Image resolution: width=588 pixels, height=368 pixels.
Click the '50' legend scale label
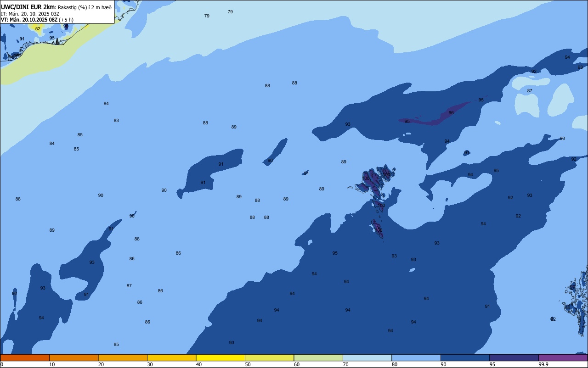pos(248,364)
